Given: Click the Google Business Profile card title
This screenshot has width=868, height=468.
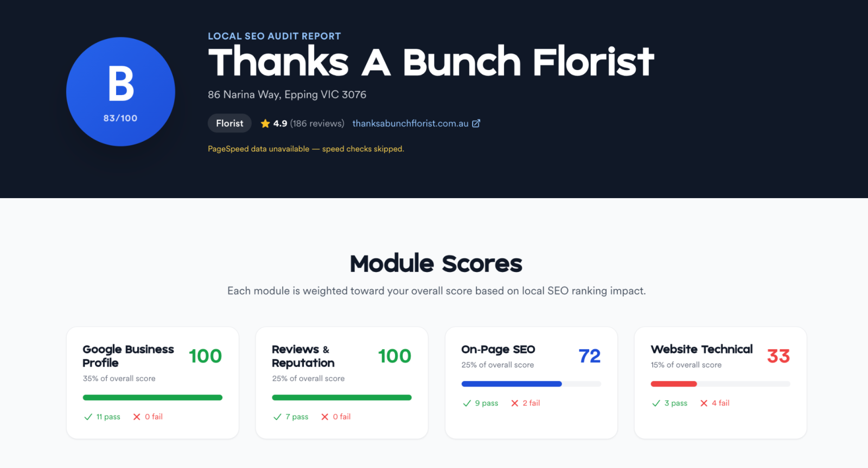Looking at the screenshot, I should pos(128,356).
